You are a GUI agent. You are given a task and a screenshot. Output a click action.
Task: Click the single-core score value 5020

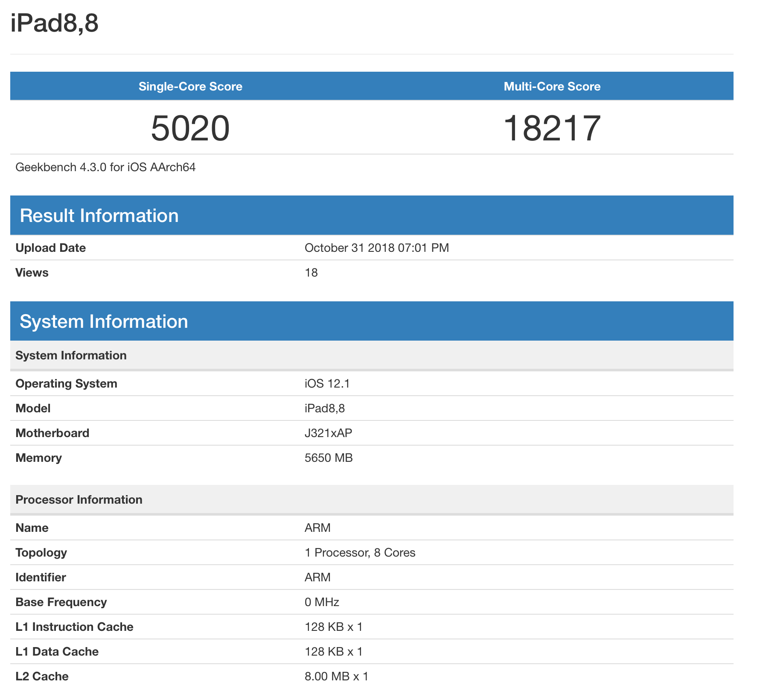[190, 128]
